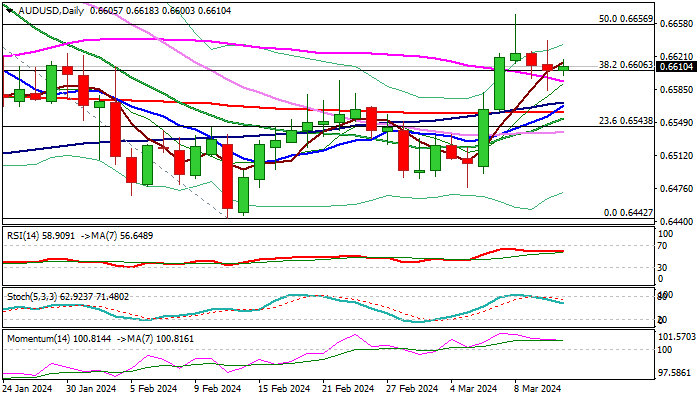The width and height of the screenshot is (700, 400).
Task: Click the 0.65850 price scale label
Action: 676,90
